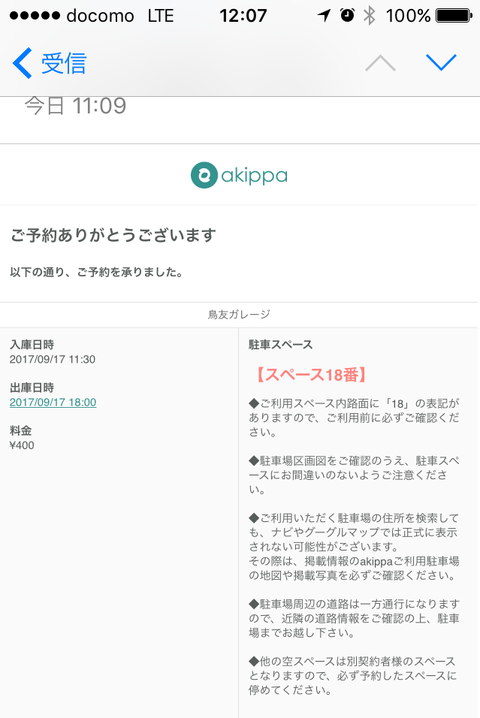
Task: Tap the akippa brand name text
Action: click(x=254, y=175)
